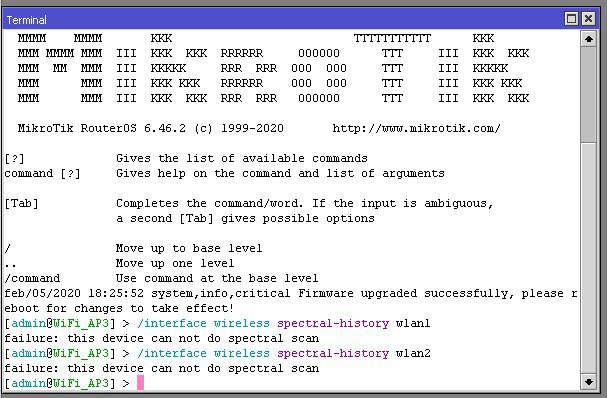Click the "Move up to base level" text
This screenshot has height=398, width=607.
189,249
